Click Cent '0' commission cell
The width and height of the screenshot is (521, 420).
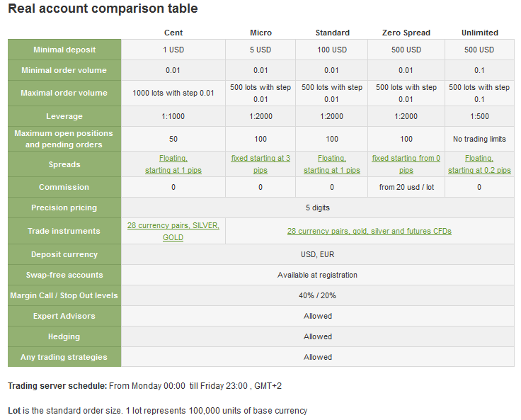point(173,187)
